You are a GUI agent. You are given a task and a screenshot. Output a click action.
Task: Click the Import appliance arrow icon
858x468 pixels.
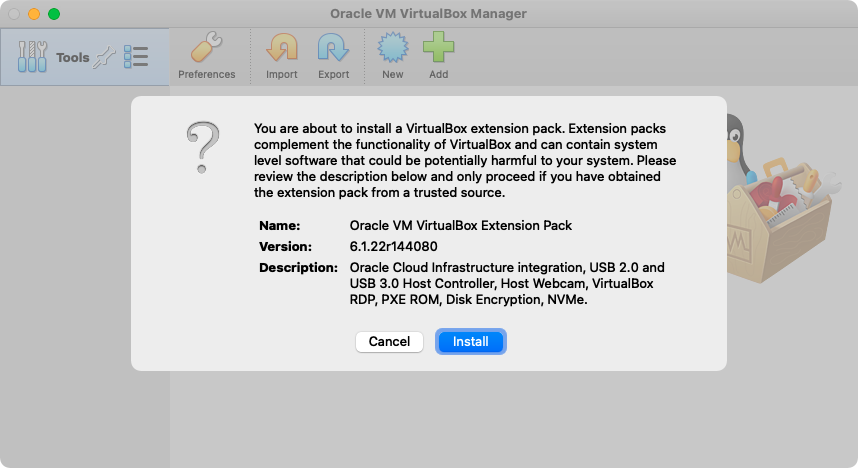[281, 48]
